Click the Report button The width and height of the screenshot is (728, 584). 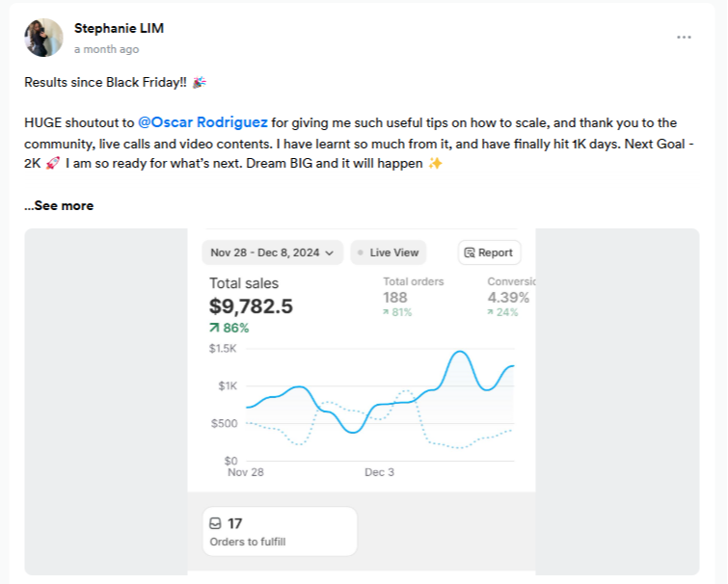pyautogui.click(x=489, y=252)
